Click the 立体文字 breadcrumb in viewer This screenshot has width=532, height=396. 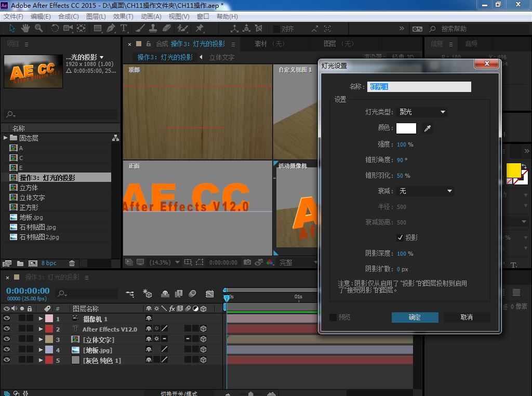click(x=221, y=57)
